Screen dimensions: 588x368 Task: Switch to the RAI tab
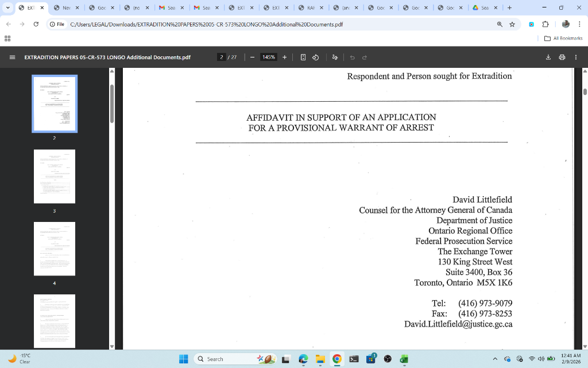click(x=310, y=8)
